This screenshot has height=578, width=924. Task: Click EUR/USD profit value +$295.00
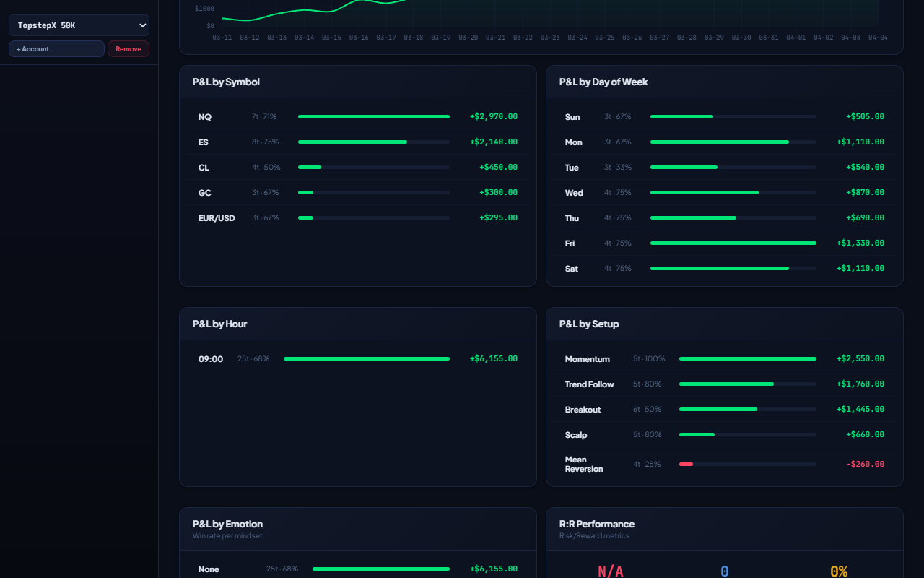pos(499,218)
